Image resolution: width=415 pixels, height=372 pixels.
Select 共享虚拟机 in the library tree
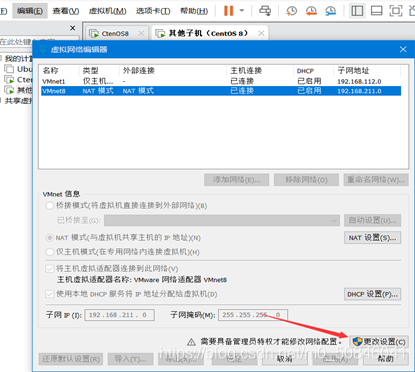18,101
